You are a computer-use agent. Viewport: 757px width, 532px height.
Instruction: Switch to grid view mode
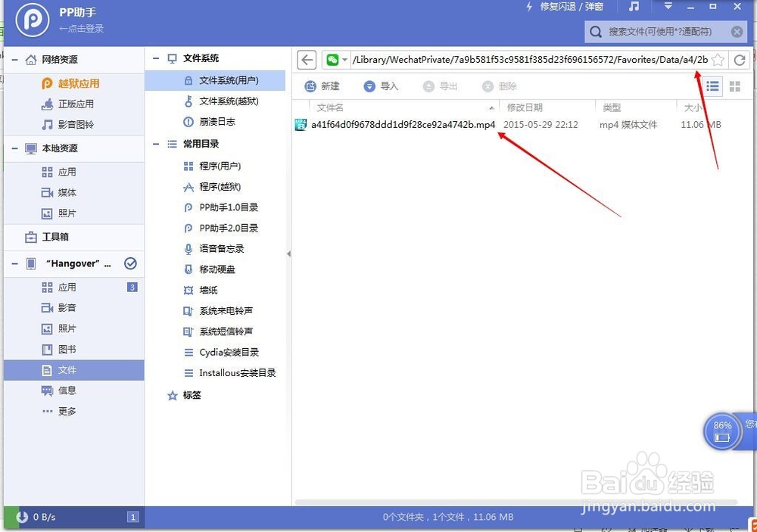coord(734,86)
